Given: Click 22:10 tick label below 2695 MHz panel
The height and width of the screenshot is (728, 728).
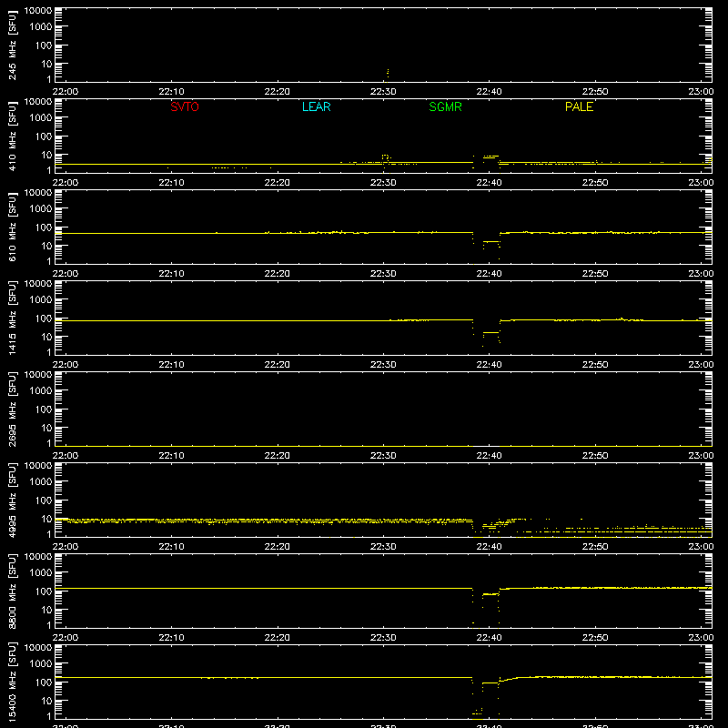Looking at the screenshot, I should pyautogui.click(x=171, y=456).
